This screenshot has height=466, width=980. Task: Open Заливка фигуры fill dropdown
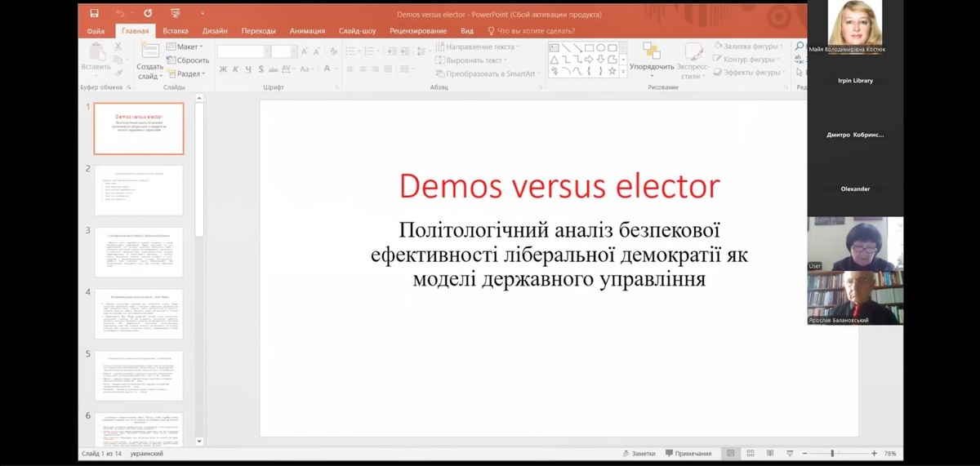pyautogui.click(x=748, y=47)
